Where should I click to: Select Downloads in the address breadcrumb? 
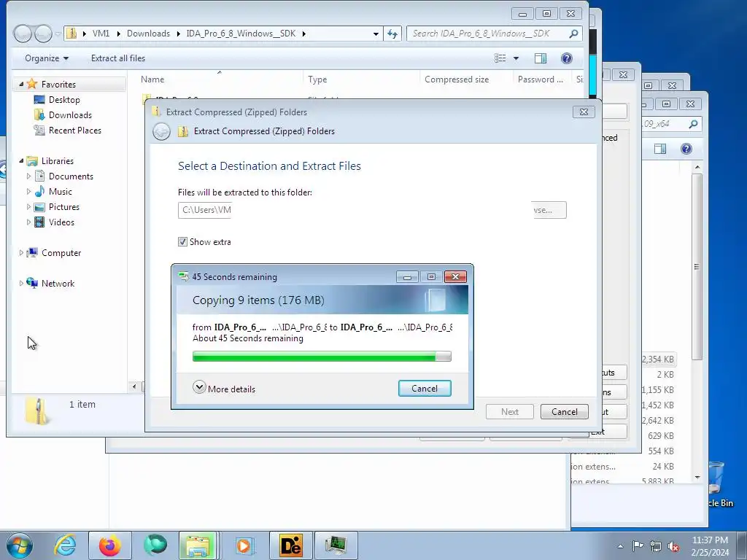pos(148,34)
